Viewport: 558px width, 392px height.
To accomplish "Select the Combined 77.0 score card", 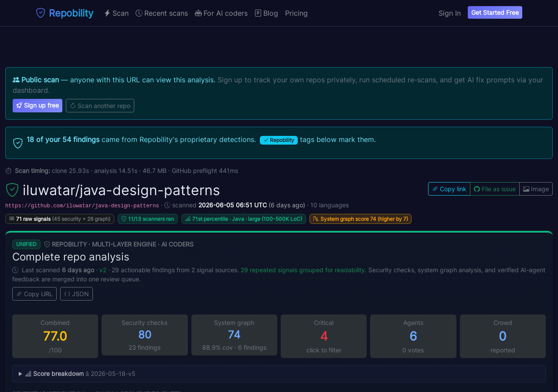I will (x=55, y=336).
